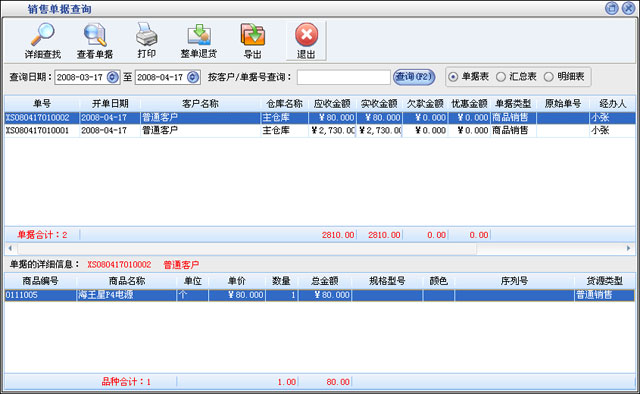Image resolution: width=640 pixels, height=394 pixels.
Task: Print using the 打印 printer icon
Action: (x=147, y=41)
